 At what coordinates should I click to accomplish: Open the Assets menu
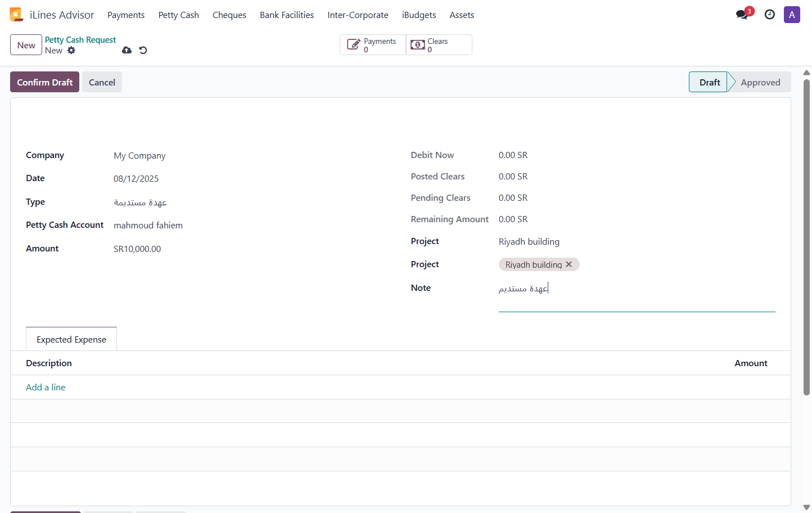462,15
